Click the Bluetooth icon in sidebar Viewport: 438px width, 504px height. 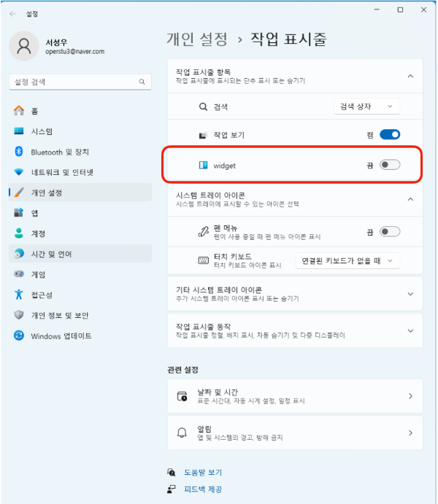(19, 151)
